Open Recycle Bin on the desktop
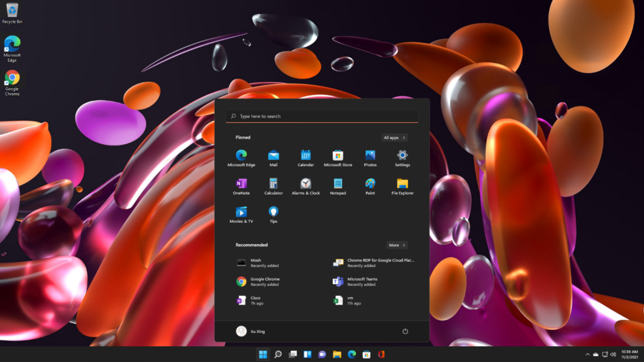The image size is (644, 362). (12, 12)
